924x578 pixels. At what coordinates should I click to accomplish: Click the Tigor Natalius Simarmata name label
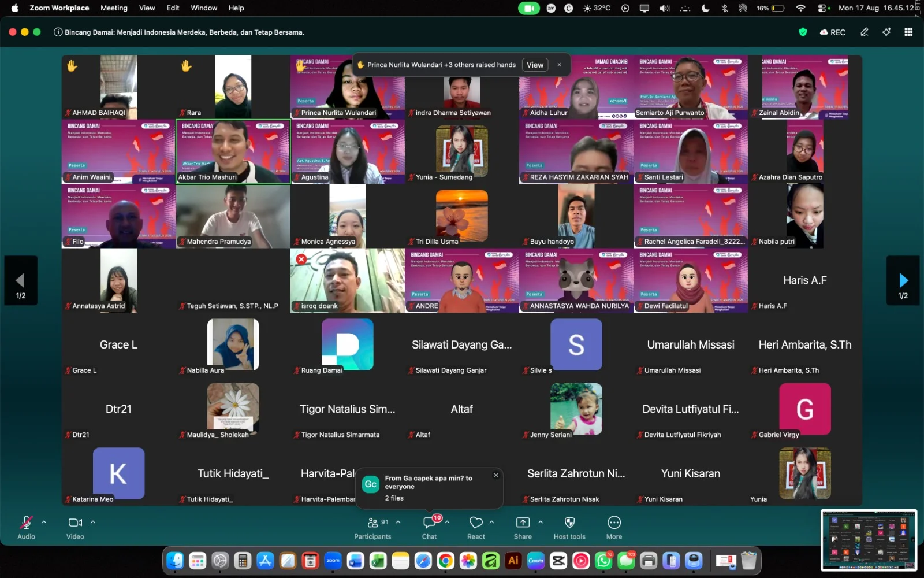point(340,435)
